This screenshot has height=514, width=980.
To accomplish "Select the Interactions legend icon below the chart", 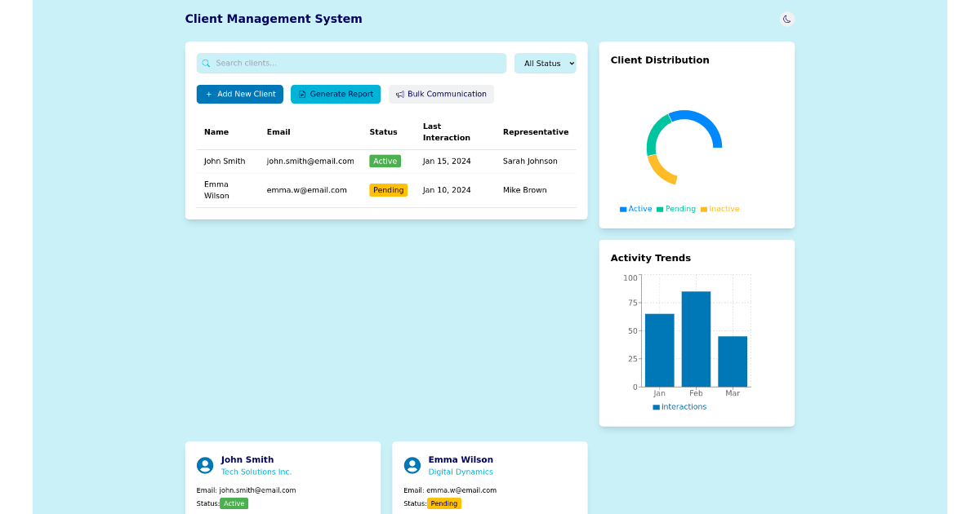I will 658,406.
